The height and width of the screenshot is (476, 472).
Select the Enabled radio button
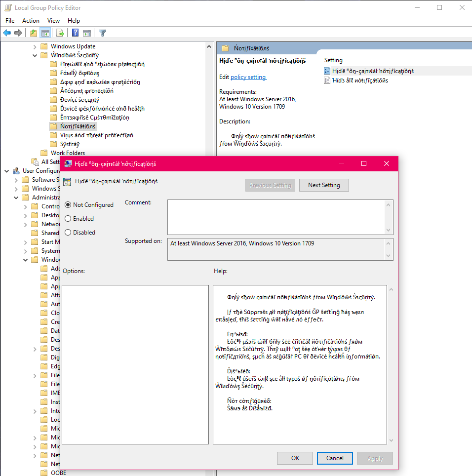click(x=68, y=219)
